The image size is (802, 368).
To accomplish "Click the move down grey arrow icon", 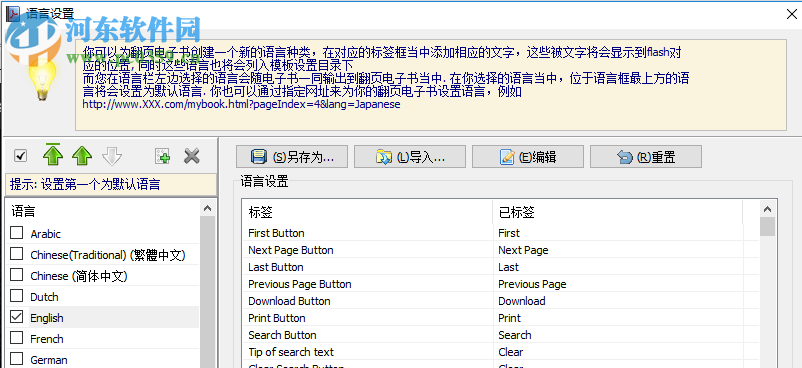I will tap(112, 157).
